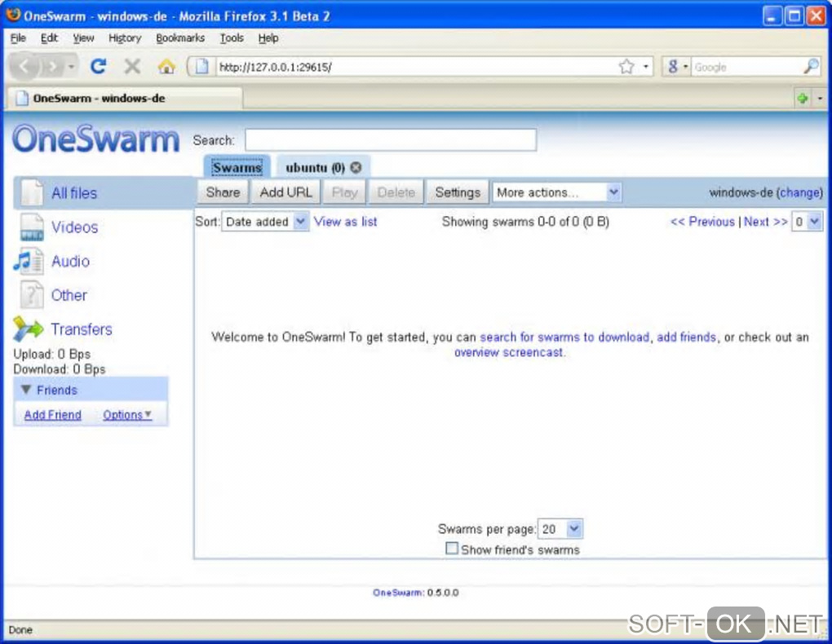
Task: Reload the page with refresh icon
Action: (98, 67)
